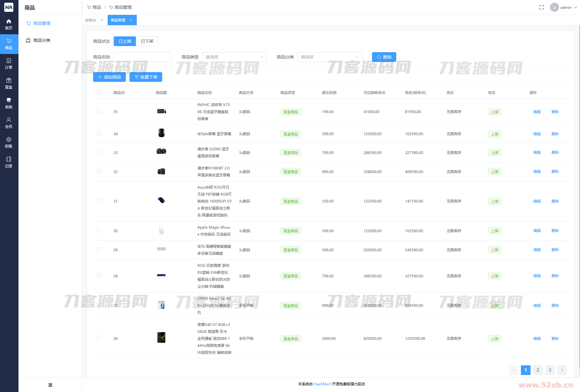The image size is (580, 392).
Task: Open the 权限 permissions gear icon
Action: tap(9, 142)
